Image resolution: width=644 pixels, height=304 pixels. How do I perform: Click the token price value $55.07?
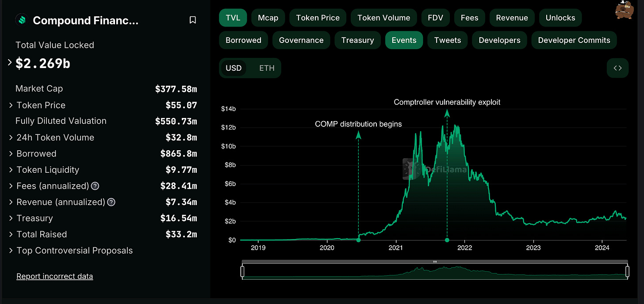pos(181,105)
